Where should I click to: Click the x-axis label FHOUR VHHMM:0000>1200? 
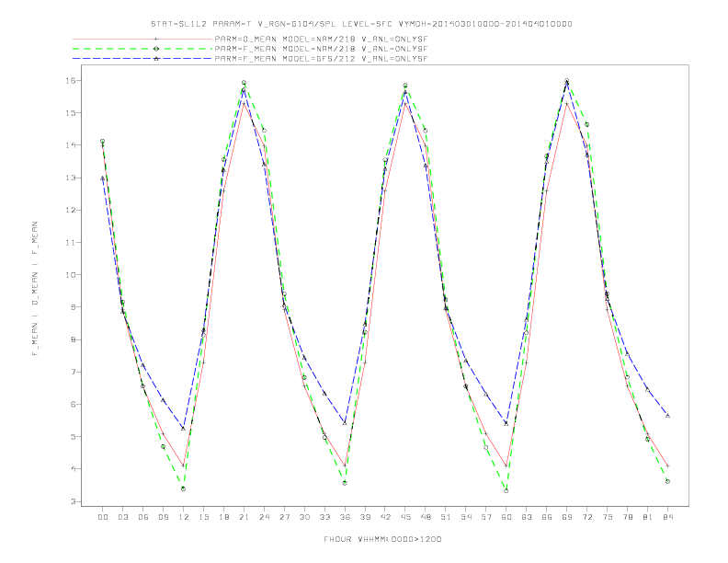(382, 539)
